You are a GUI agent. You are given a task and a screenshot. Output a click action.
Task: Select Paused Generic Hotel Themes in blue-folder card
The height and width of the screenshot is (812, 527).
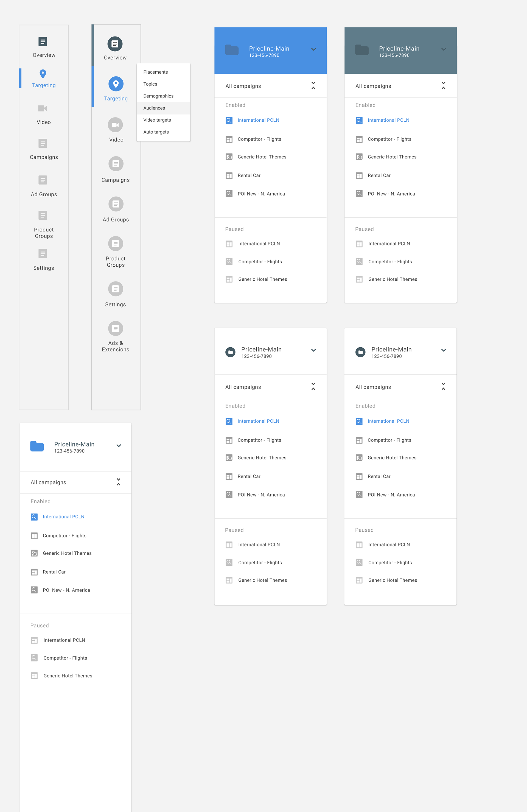point(68,676)
